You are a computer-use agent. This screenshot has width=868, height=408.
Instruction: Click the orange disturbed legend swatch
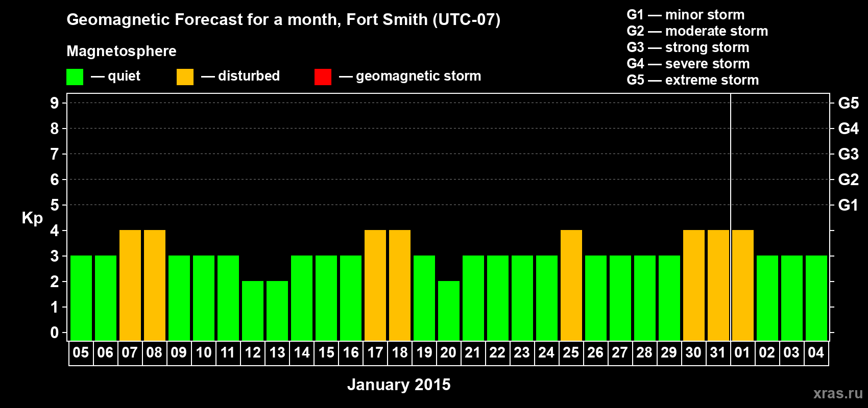coord(185,77)
